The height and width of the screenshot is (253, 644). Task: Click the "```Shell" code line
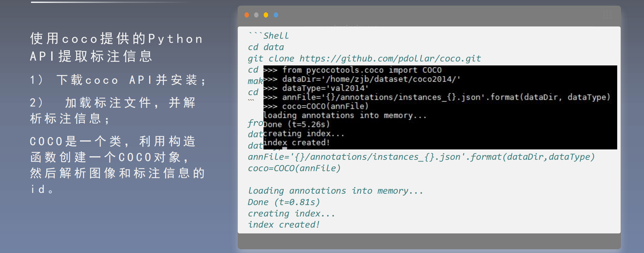(268, 36)
